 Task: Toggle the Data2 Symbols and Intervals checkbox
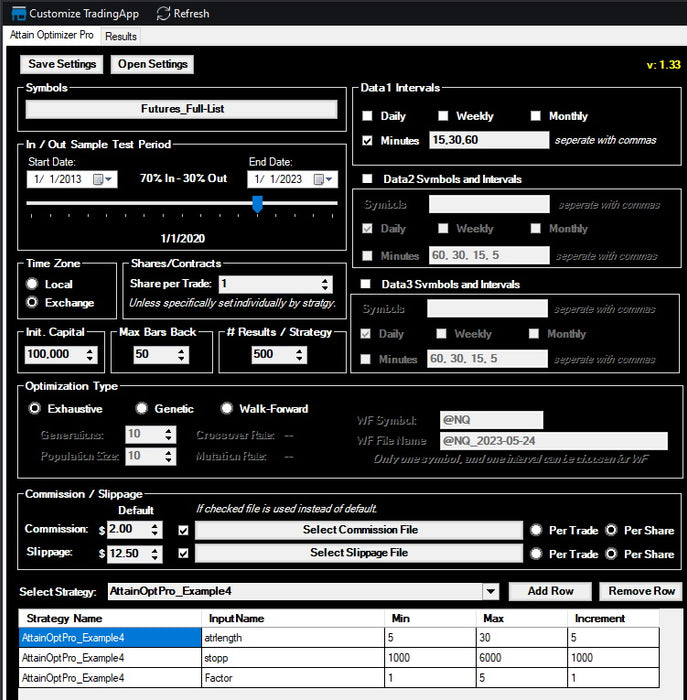click(x=369, y=180)
